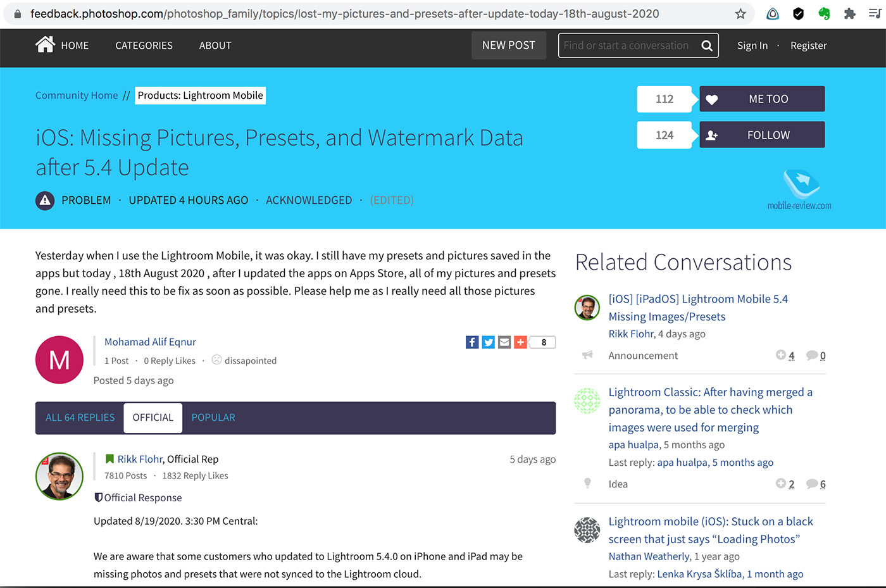Open Lightroom Classic panorama merge conversation

[x=711, y=410]
